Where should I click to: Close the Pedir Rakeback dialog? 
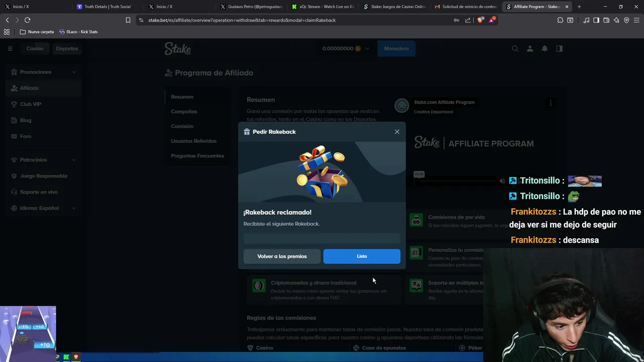(397, 132)
